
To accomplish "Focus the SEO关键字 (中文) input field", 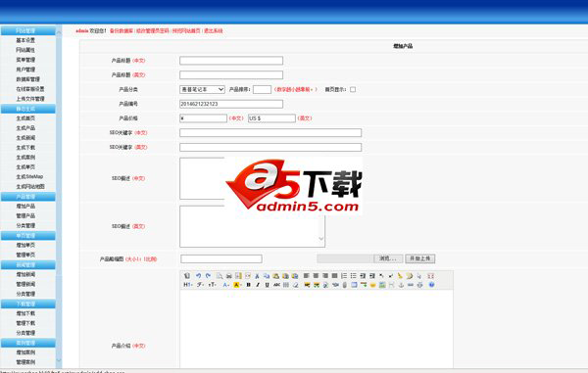I will [x=270, y=132].
